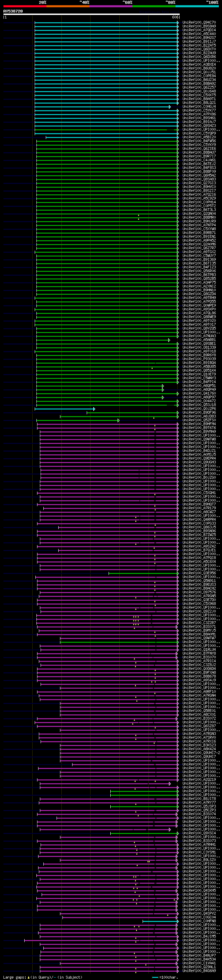Click the UniRef100_B6U820 hit label
This screenshot has width=222, height=980.
[x=199, y=68]
